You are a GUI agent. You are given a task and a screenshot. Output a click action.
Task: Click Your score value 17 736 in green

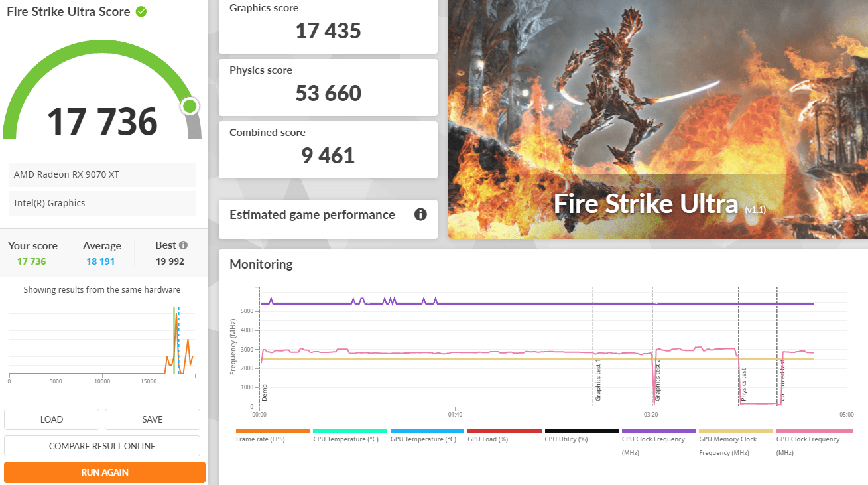(x=32, y=261)
